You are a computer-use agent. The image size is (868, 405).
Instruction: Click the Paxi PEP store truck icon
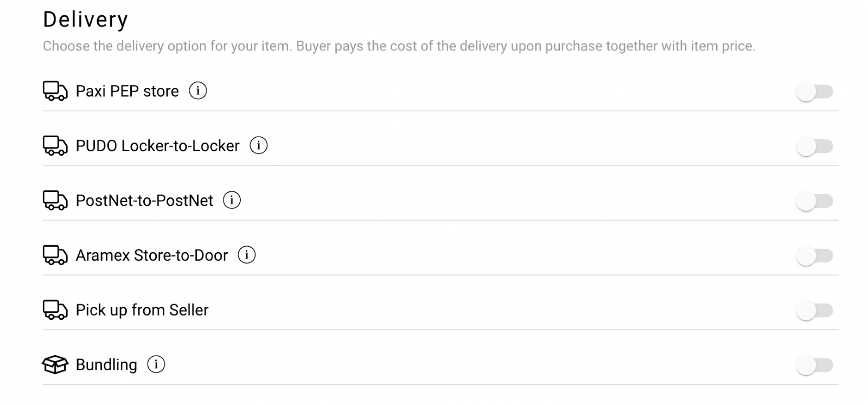55,91
